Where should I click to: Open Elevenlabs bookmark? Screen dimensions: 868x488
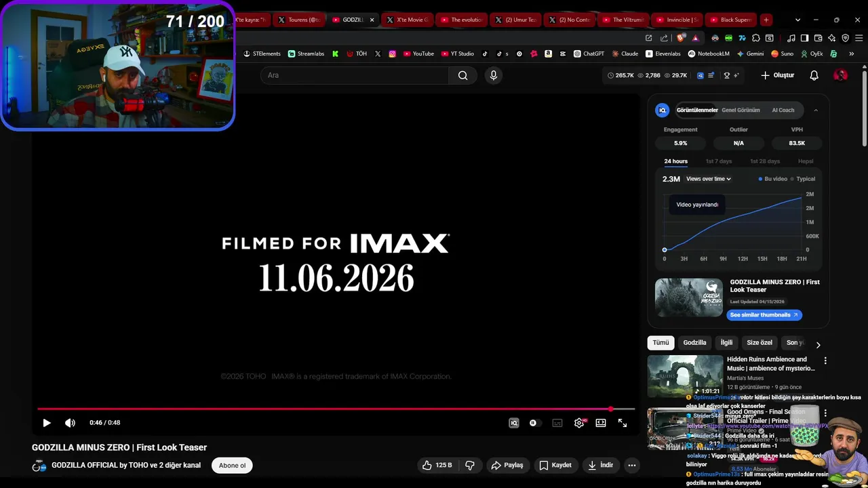tap(663, 54)
